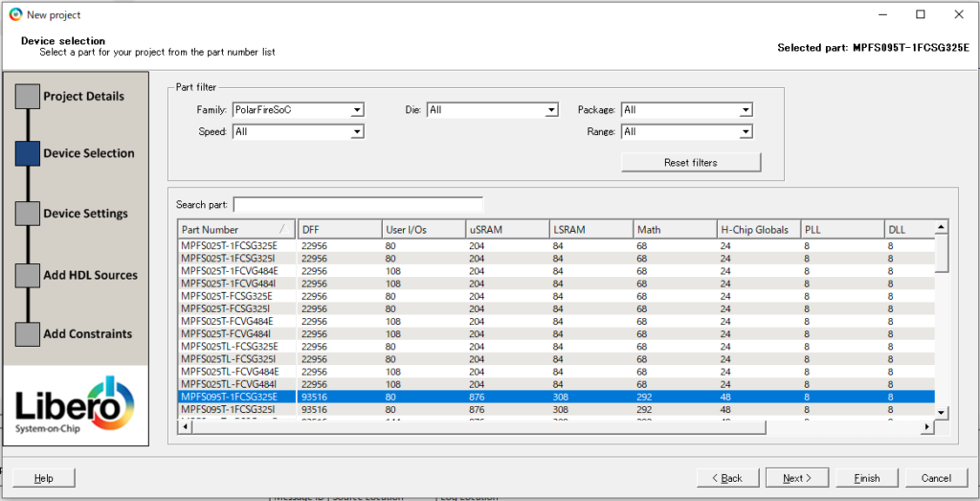Viewport: 980px width, 501px height.
Task: Click the table's vertical scrollbar down arrow
Action: click(x=941, y=412)
